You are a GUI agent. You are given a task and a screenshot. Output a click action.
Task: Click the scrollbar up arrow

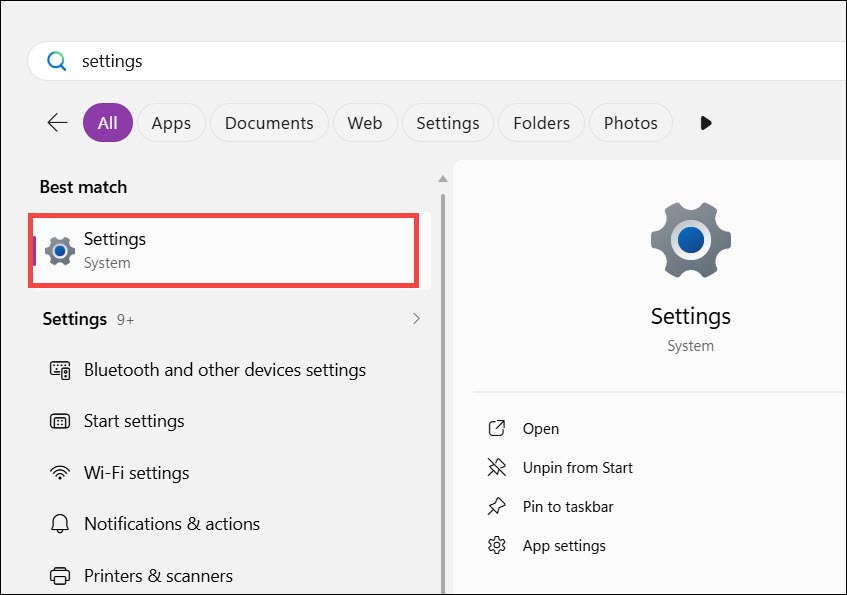point(443,179)
